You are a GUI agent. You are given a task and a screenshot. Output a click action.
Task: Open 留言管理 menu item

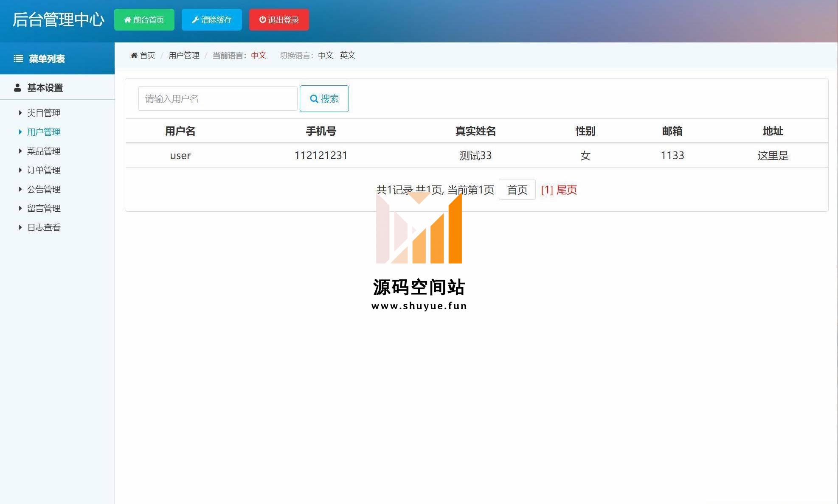(x=44, y=208)
